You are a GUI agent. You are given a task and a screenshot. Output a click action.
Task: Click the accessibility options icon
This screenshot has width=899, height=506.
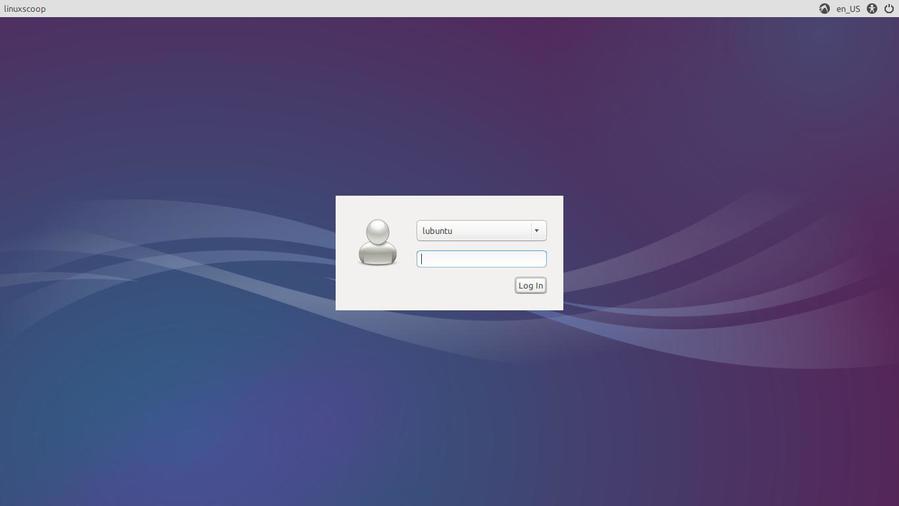872,9
